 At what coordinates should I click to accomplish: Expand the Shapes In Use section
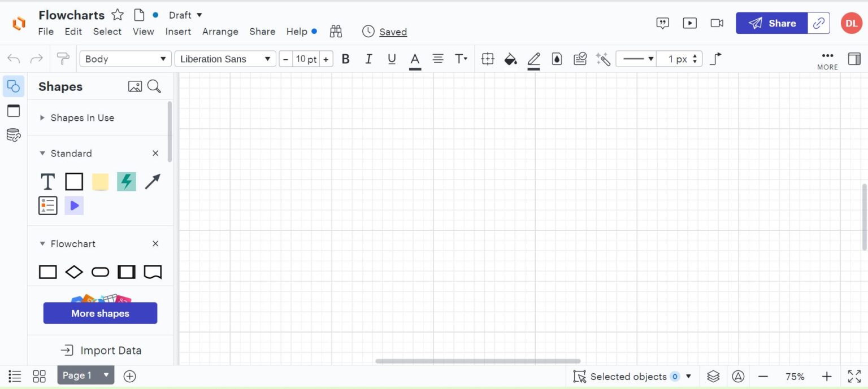pos(82,117)
